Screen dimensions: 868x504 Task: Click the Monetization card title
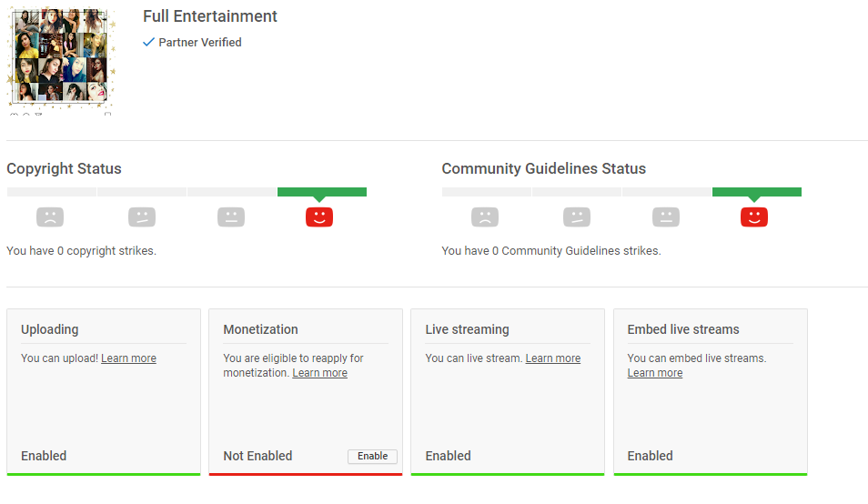pyautogui.click(x=261, y=329)
